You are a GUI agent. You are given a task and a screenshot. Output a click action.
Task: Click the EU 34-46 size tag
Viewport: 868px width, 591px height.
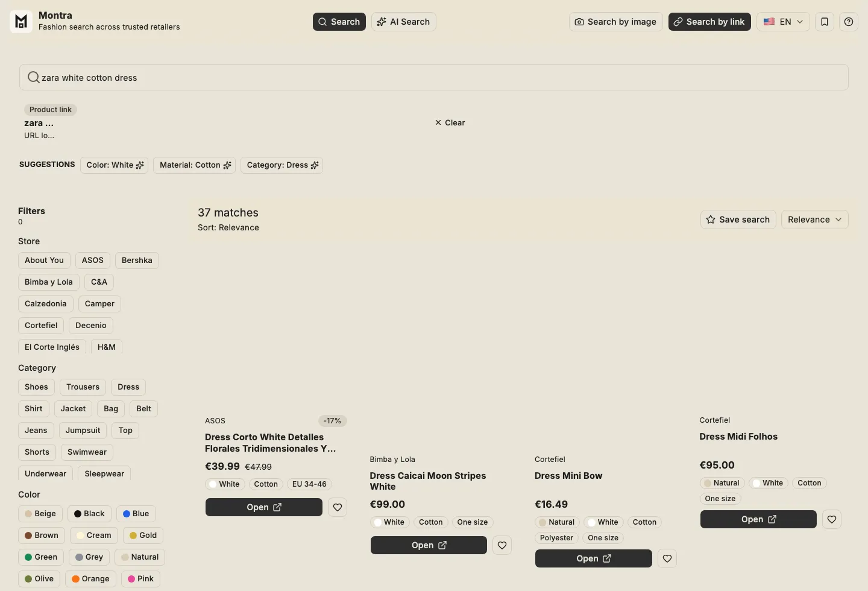[309, 484]
